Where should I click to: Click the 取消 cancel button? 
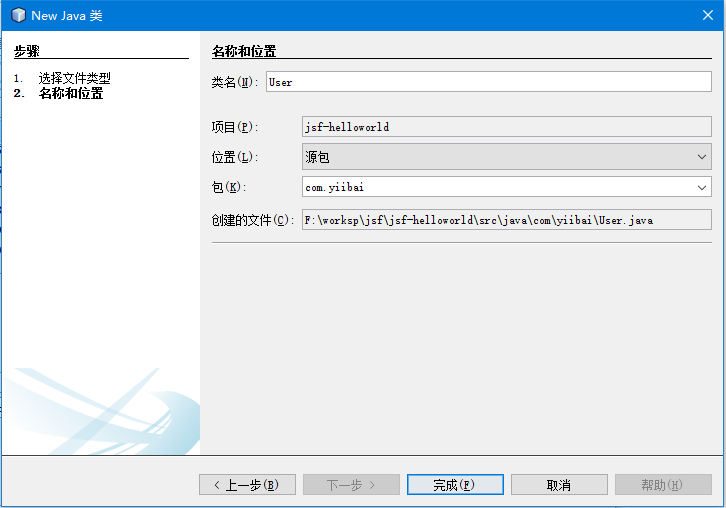(x=559, y=485)
